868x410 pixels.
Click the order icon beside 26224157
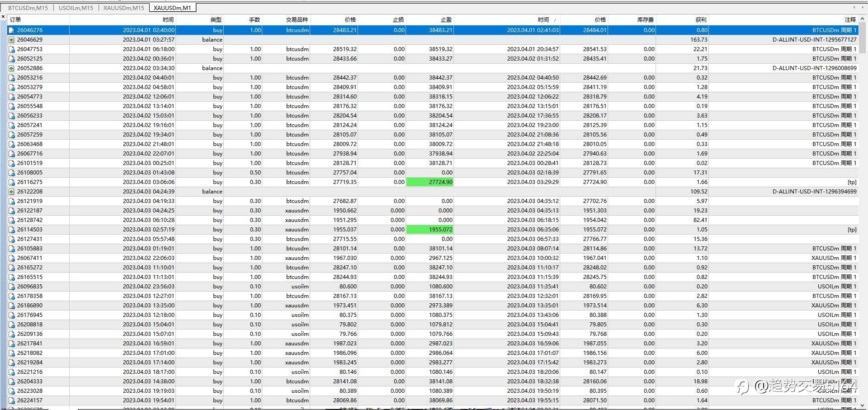11,401
